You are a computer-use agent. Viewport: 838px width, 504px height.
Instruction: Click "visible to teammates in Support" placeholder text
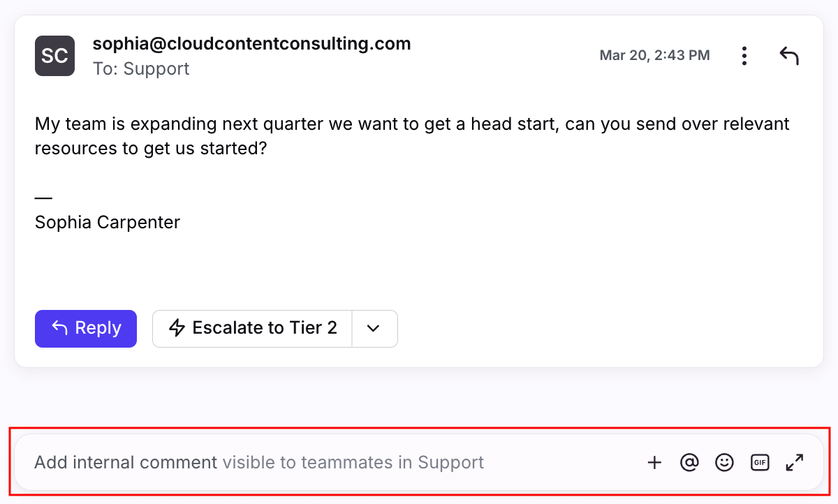coord(353,462)
